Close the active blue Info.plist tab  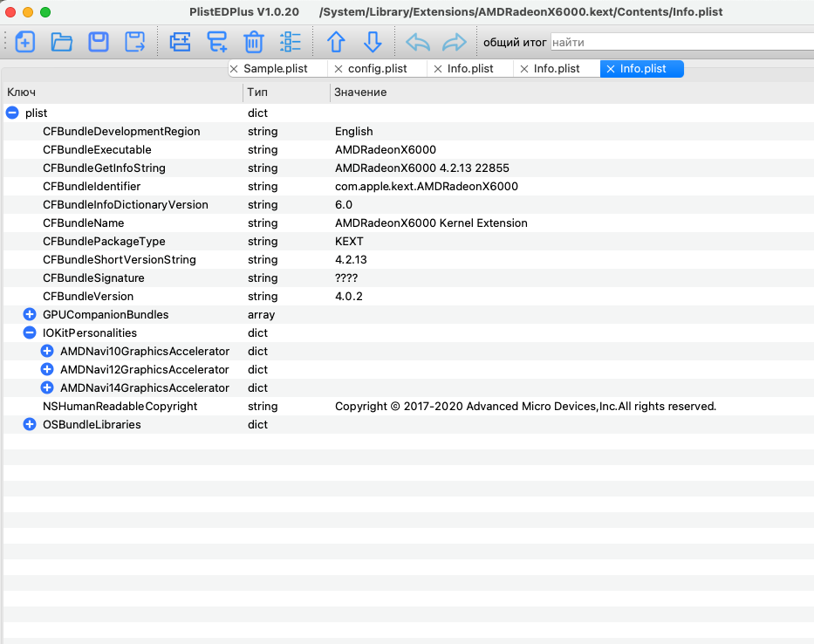[611, 69]
